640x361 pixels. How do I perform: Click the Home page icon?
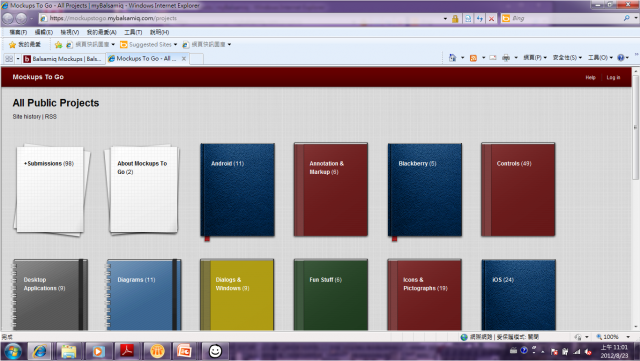tap(452, 58)
